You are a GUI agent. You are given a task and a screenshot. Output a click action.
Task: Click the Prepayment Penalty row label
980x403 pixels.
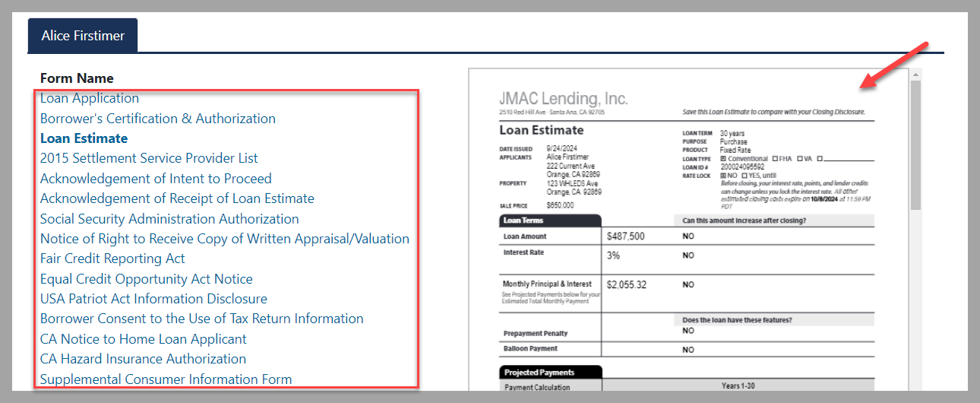click(536, 334)
